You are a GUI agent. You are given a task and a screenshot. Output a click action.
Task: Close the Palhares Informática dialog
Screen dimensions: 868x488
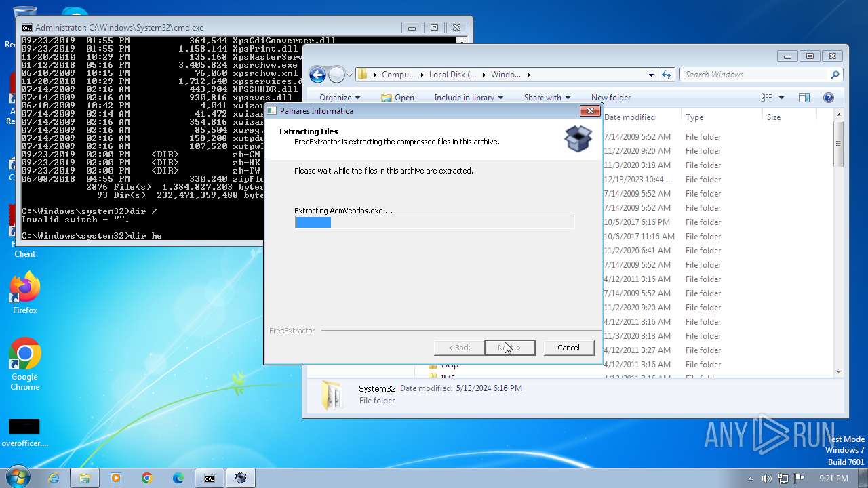tap(589, 110)
